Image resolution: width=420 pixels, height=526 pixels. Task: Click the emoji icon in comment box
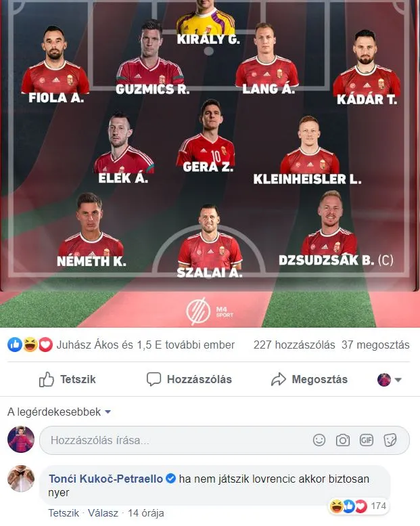point(319,440)
